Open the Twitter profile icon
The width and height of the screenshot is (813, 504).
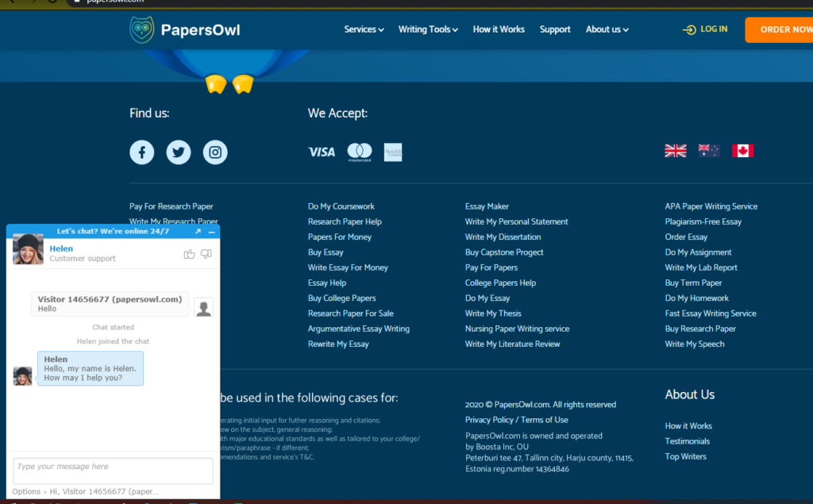click(x=179, y=152)
